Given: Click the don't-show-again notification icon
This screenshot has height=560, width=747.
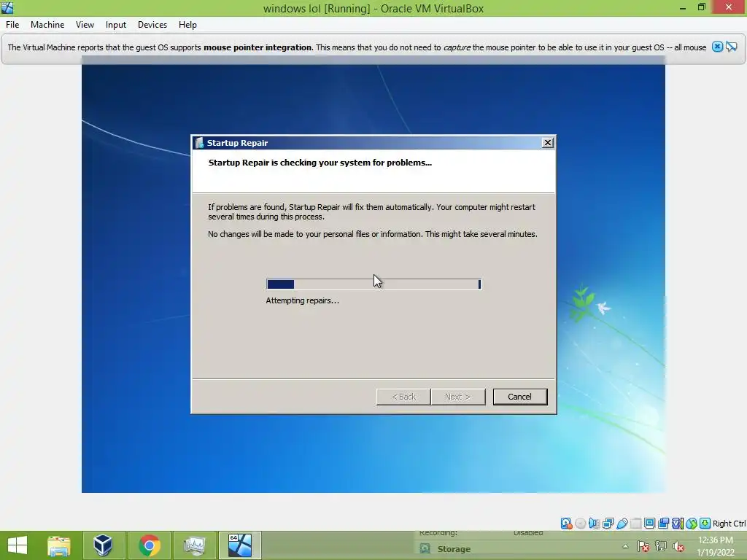Looking at the screenshot, I should coord(731,47).
